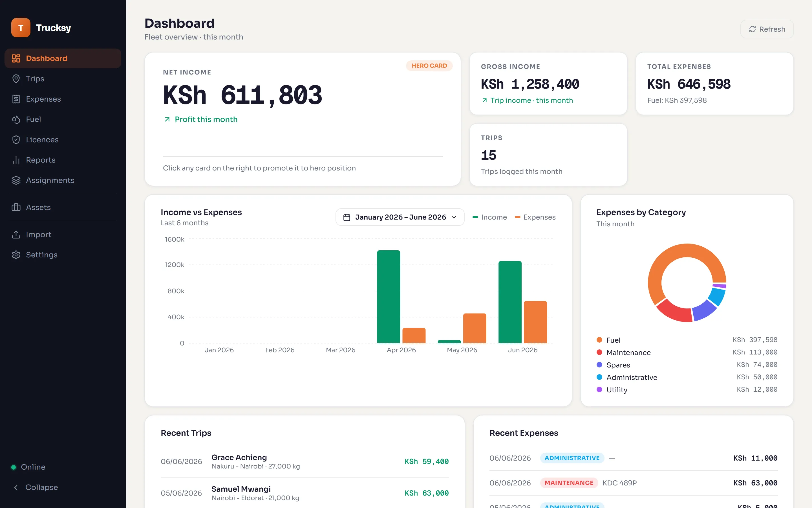This screenshot has height=508, width=812.
Task: Click the green Online status dot
Action: [14, 467]
